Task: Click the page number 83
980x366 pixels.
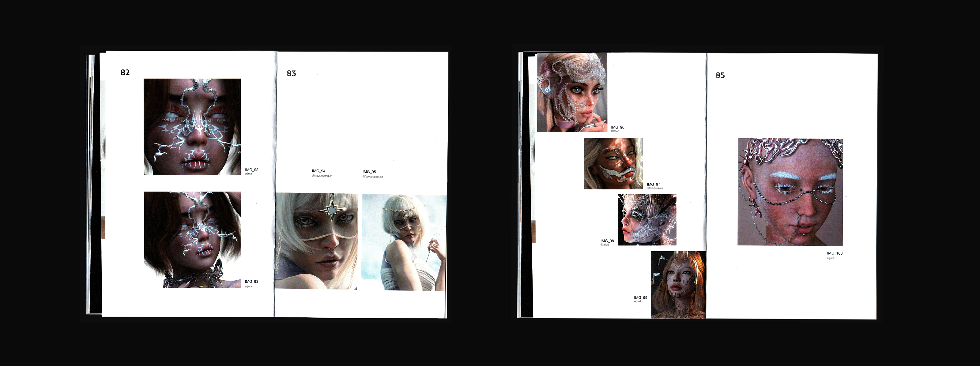Action: point(291,73)
